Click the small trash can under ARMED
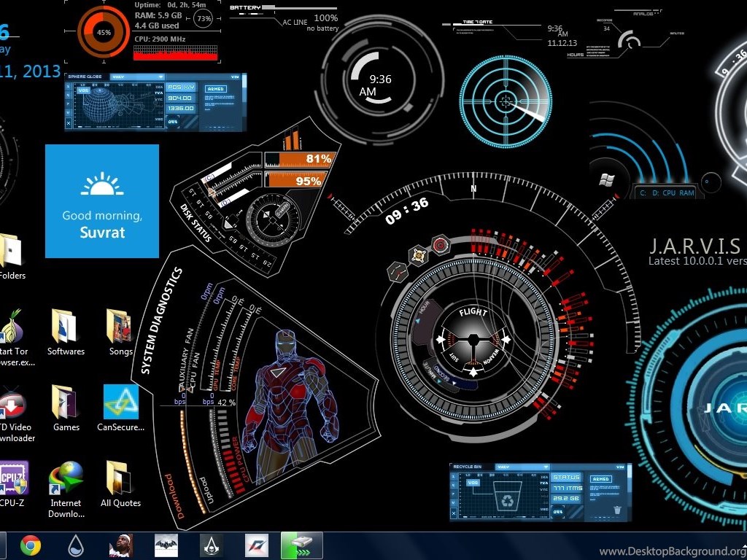 [x=617, y=510]
